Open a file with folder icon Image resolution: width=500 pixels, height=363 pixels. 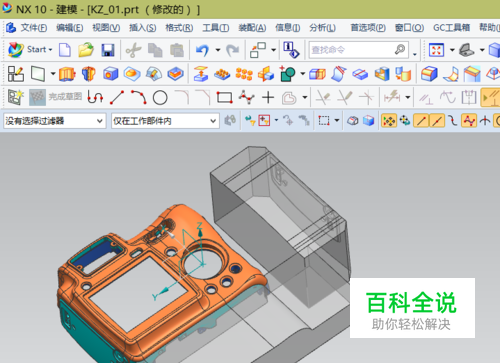tap(86, 50)
